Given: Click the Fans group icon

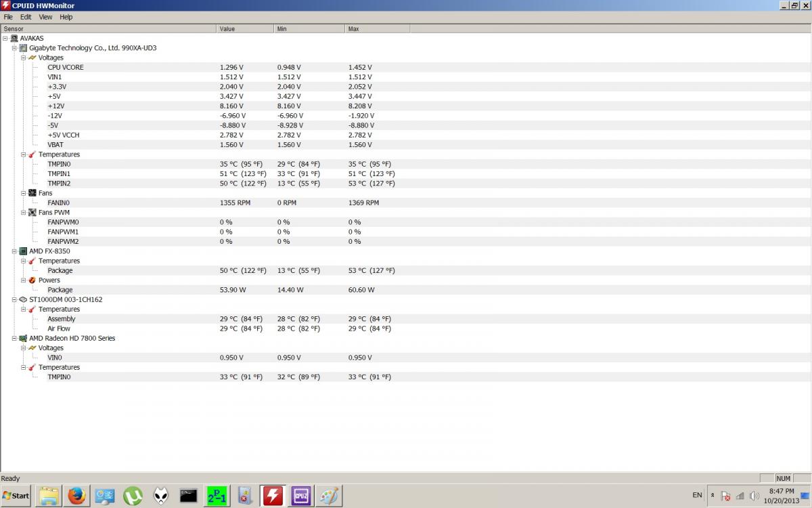Looking at the screenshot, I should (32, 193).
